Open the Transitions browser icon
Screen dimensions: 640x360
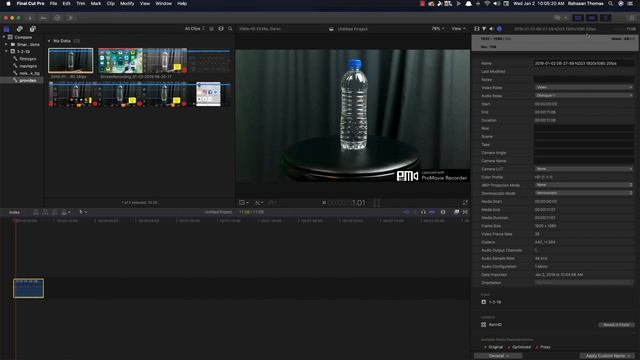tap(465, 212)
